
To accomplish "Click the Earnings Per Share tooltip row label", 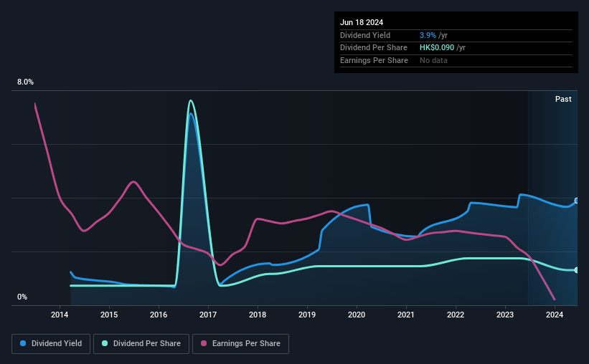I will (x=374, y=60).
